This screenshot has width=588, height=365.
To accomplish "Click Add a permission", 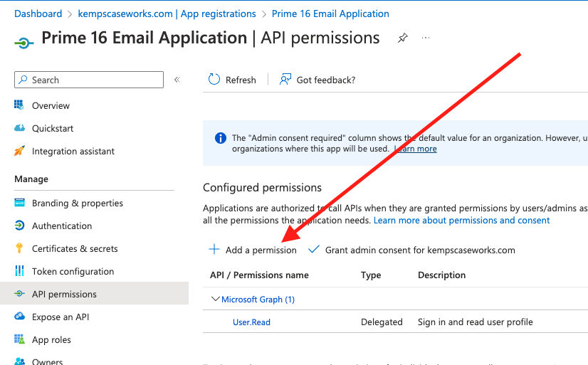I will pyautogui.click(x=253, y=250).
